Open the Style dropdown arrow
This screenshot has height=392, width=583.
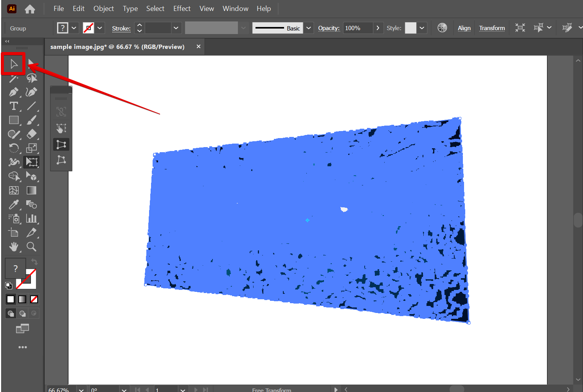[x=422, y=28]
